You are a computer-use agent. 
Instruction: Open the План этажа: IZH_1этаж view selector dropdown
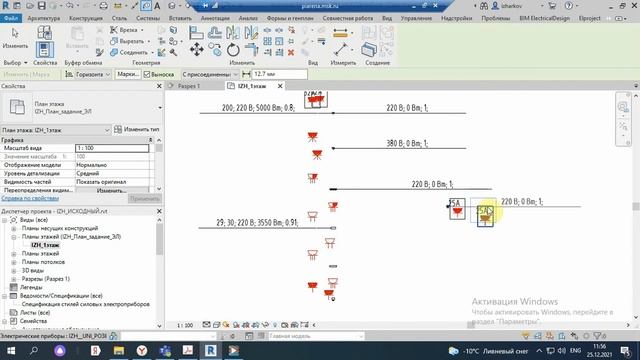(56, 130)
